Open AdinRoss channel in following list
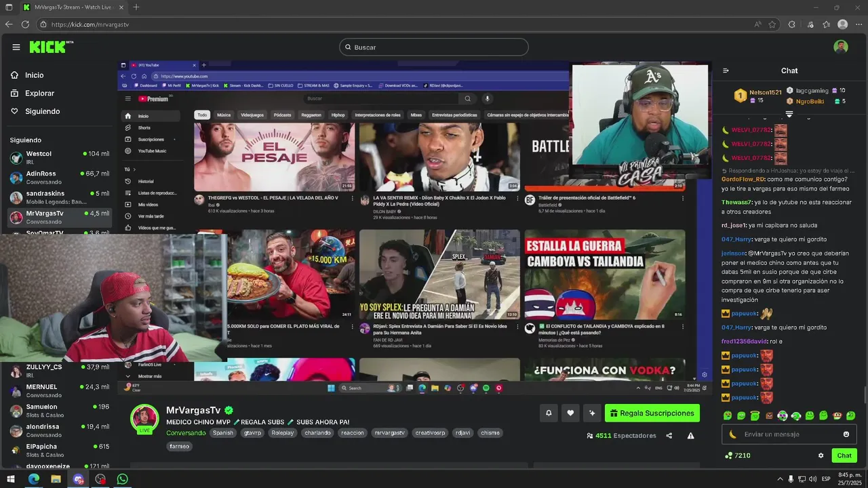The height and width of the screenshot is (488, 868). pyautogui.click(x=60, y=177)
